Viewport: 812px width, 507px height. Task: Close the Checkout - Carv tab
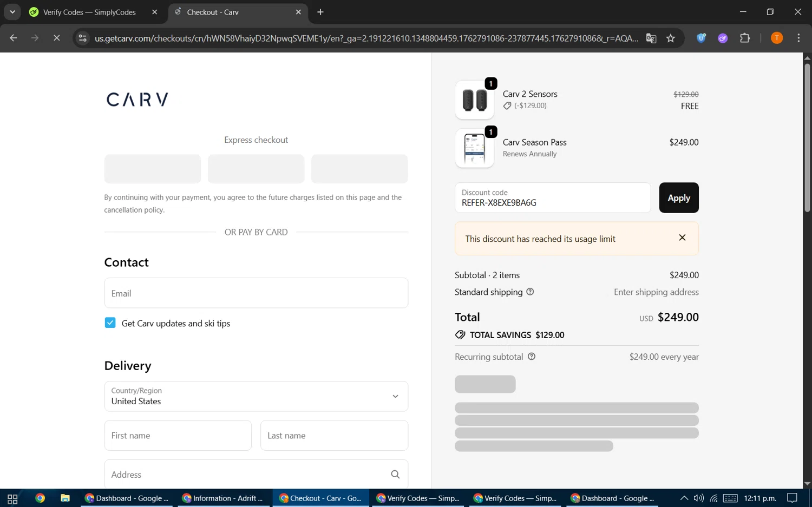tap(298, 12)
